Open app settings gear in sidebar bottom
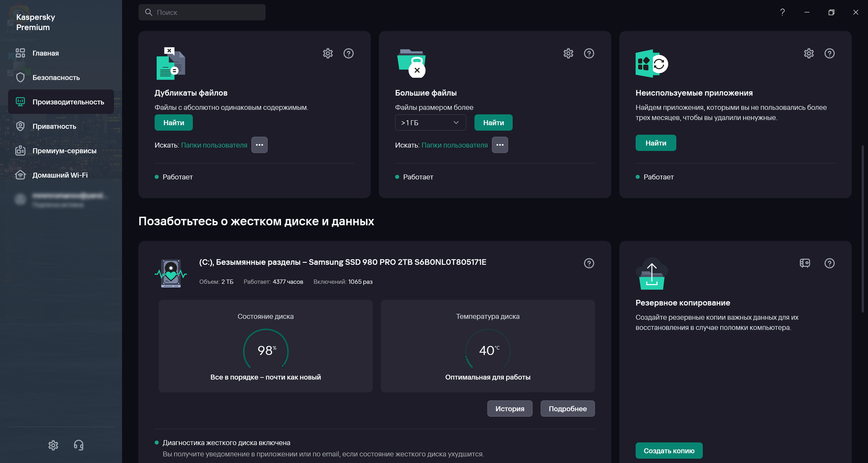Screen dimensions: 868x463 53,445
